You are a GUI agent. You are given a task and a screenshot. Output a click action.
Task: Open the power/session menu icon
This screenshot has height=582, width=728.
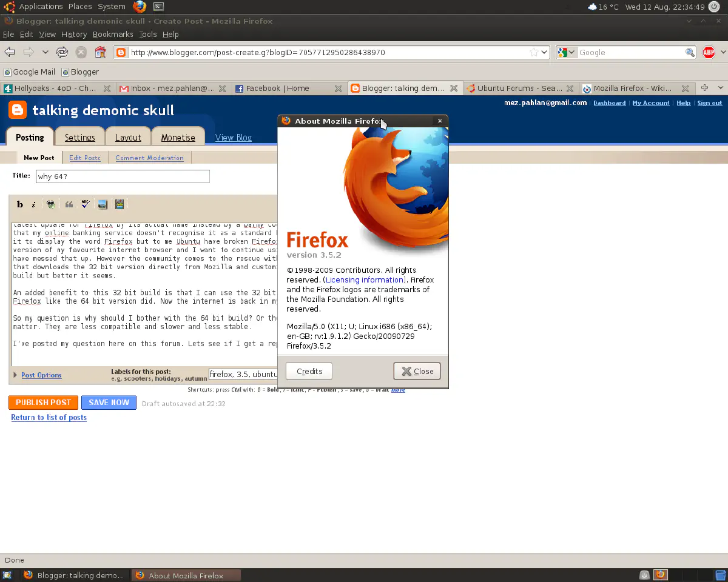tap(713, 7)
